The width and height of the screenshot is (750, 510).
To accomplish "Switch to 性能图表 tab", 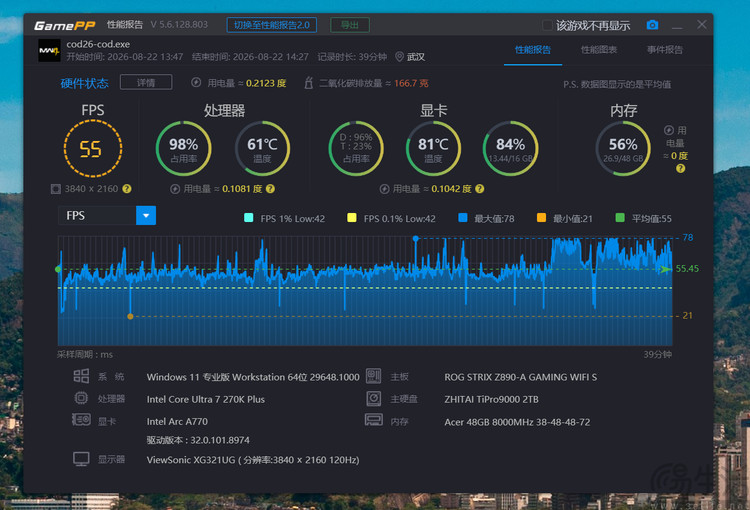I will [599, 50].
